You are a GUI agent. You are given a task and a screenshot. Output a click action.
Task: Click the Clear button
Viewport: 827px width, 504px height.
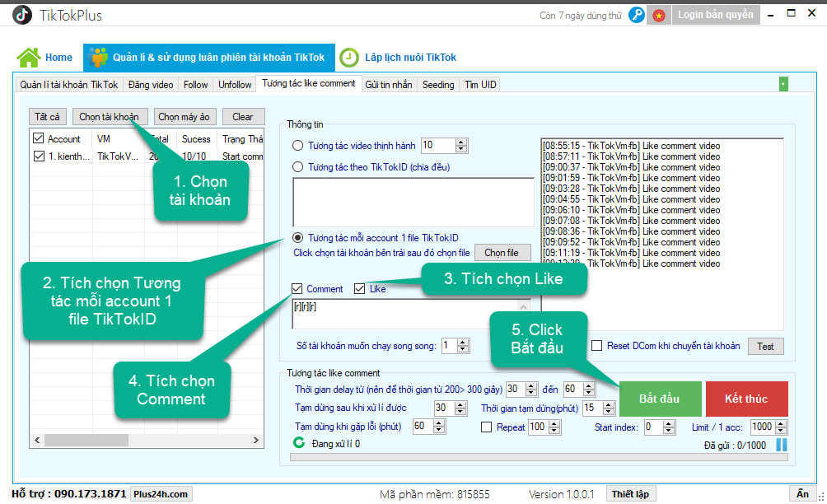pyautogui.click(x=243, y=116)
